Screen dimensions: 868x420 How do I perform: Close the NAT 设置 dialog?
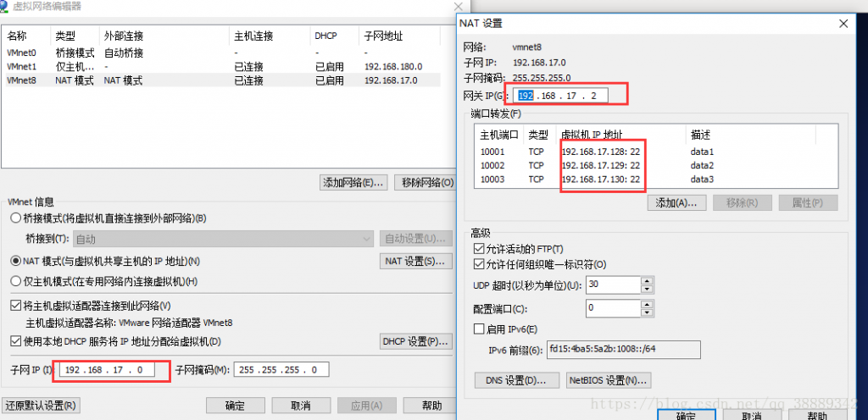pos(843,23)
